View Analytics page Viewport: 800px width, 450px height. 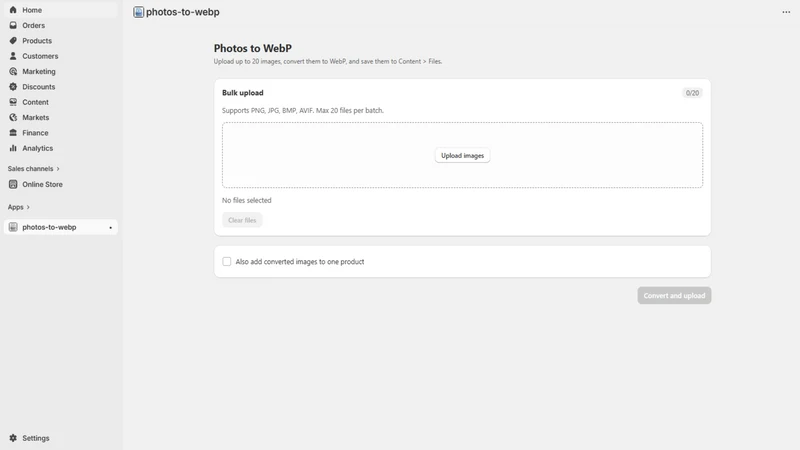[60, 147]
